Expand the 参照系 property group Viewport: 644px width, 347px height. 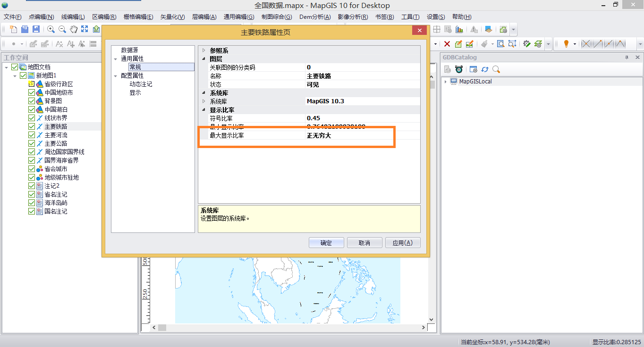(x=204, y=50)
